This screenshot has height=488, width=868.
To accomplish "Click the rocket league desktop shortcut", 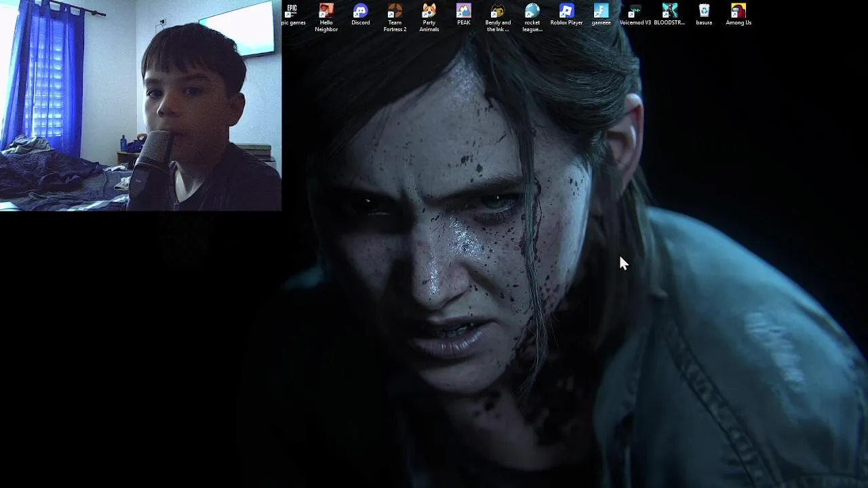I will [x=532, y=18].
